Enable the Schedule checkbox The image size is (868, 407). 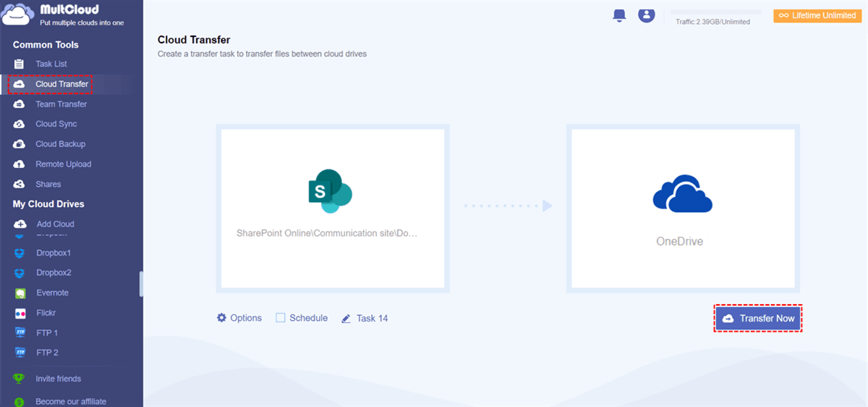(280, 318)
